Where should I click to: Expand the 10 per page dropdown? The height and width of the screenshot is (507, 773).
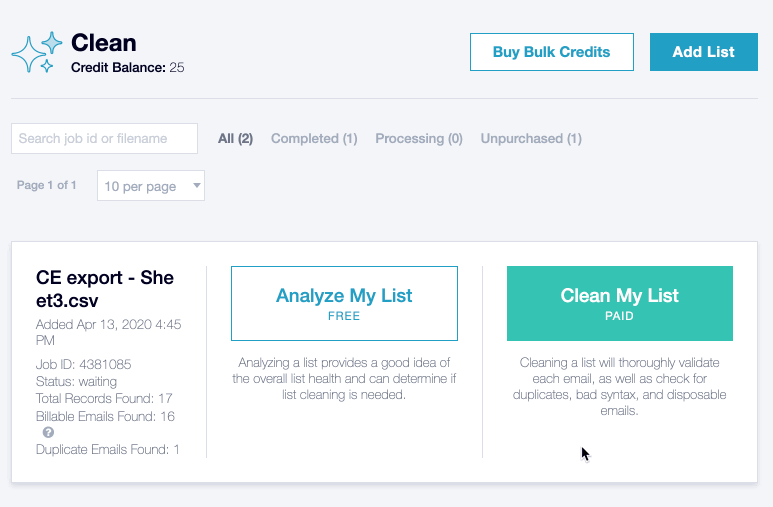coord(151,186)
